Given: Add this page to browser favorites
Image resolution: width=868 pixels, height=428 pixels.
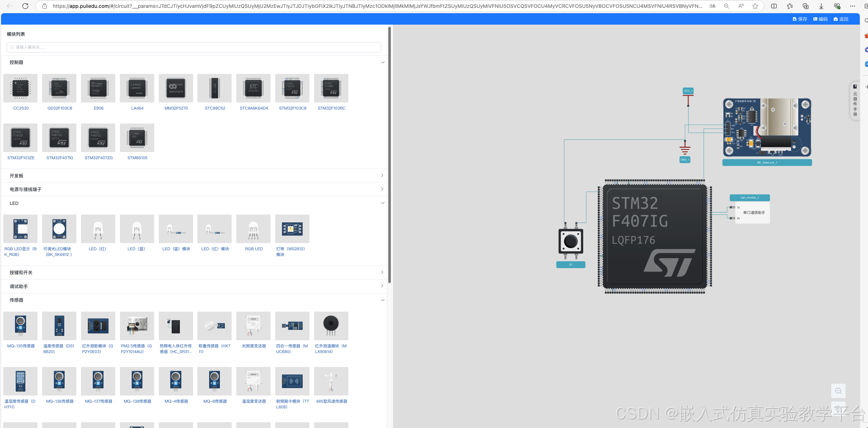Looking at the screenshot, I should point(755,6).
